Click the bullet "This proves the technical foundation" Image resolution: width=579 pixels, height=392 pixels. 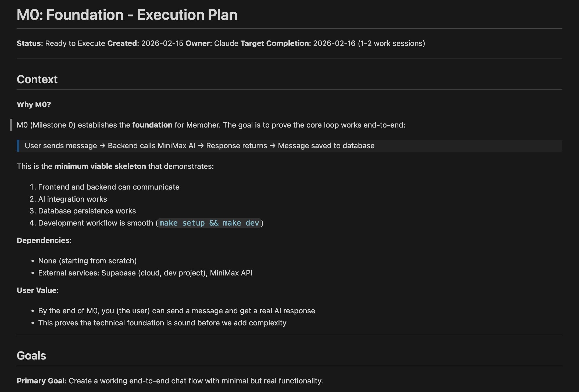pyautogui.click(x=162, y=323)
